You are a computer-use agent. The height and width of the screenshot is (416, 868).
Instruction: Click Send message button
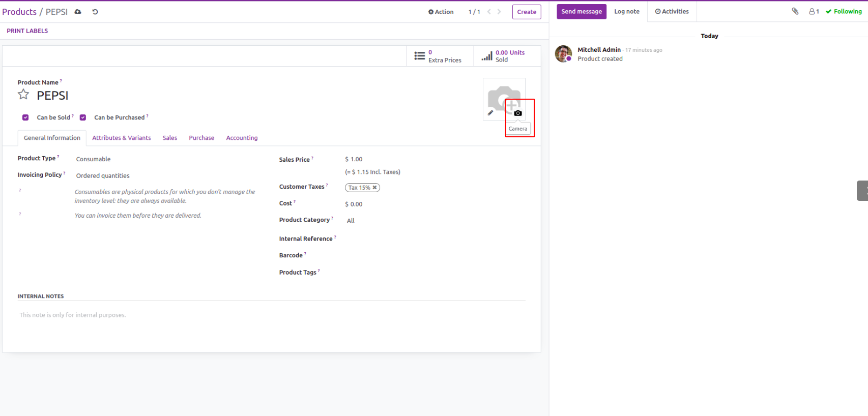[x=582, y=12]
